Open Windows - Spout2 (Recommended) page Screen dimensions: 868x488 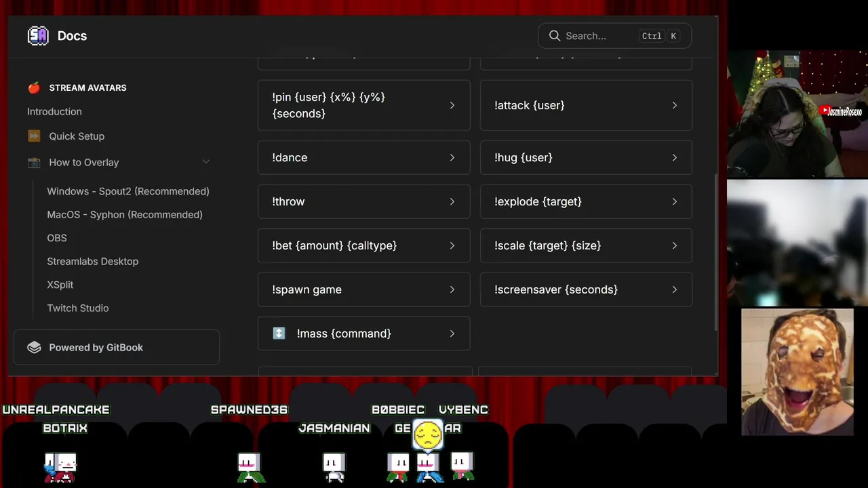(x=128, y=191)
